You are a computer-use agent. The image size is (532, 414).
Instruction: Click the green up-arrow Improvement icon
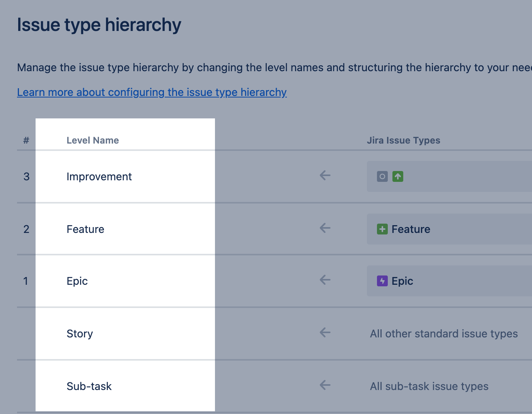point(398,176)
